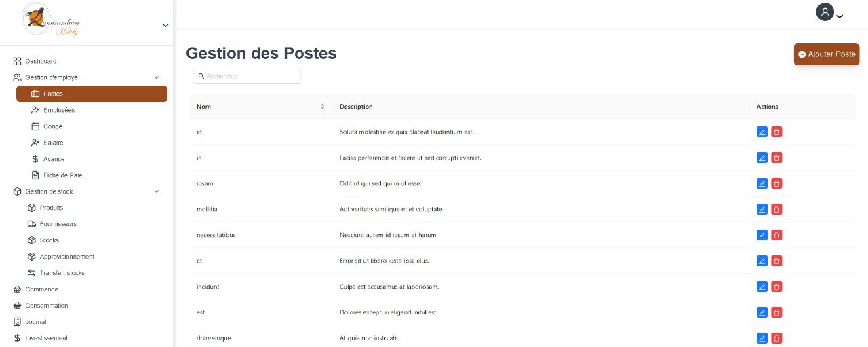Expand the hotel logo dropdown chevron
This screenshot has height=347, width=868.
point(165,26)
